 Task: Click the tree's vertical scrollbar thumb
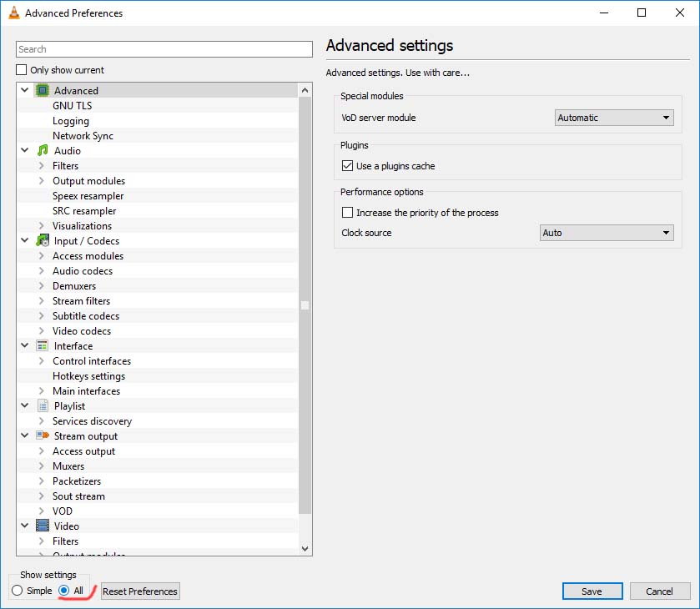305,305
